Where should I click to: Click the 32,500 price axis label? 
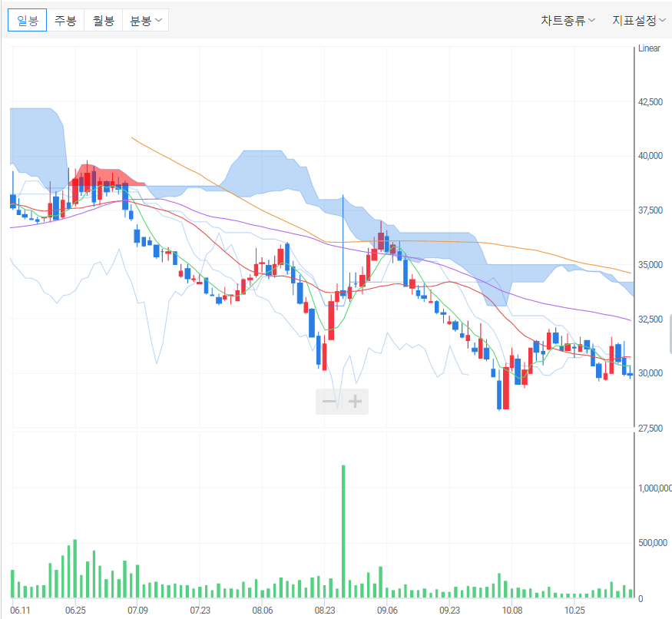(x=650, y=319)
